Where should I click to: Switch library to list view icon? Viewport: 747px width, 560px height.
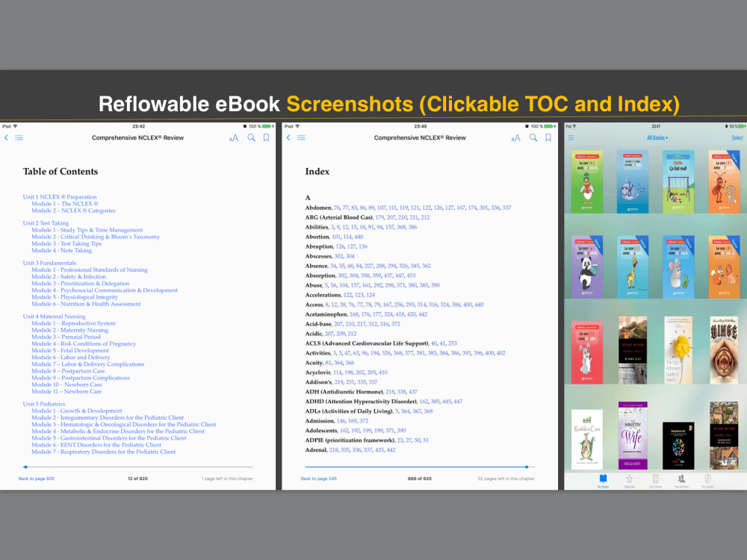(x=571, y=137)
